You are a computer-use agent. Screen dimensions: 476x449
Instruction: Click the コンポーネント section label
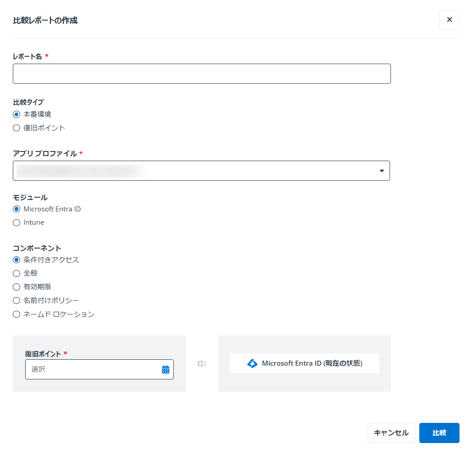pyautogui.click(x=37, y=248)
